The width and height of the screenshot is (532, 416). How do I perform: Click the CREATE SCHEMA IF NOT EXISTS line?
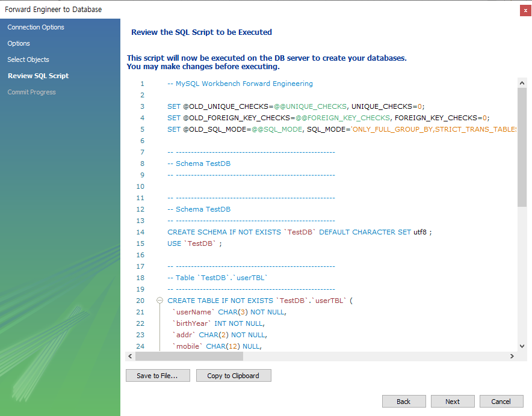click(x=300, y=232)
